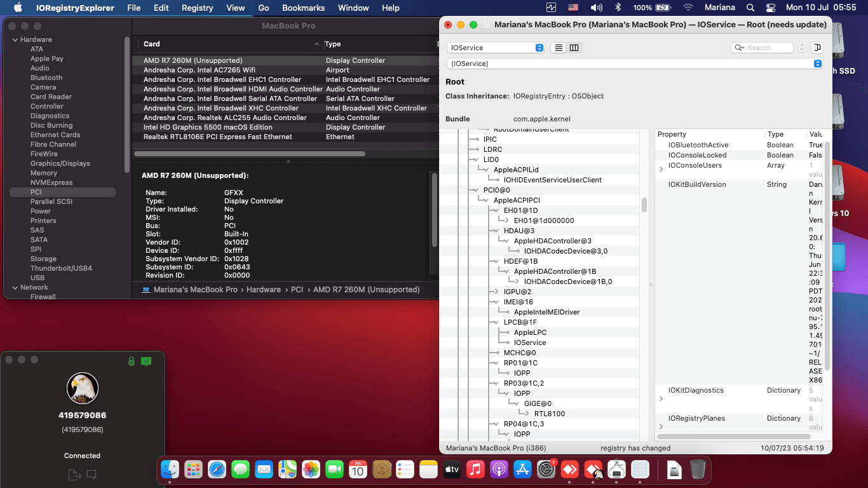Collapse the Hardware section in sidebar
Screen dimensions: 868x488
point(15,39)
